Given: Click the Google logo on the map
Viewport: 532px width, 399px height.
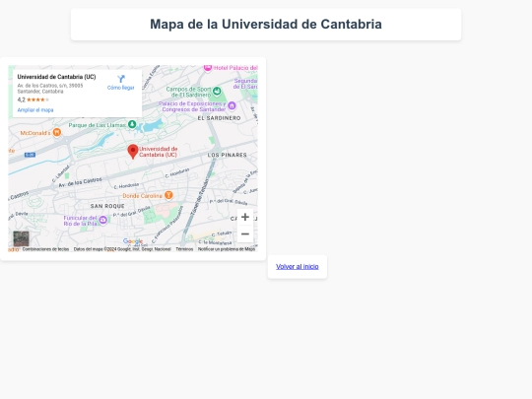Looking at the screenshot, I should [x=133, y=241].
